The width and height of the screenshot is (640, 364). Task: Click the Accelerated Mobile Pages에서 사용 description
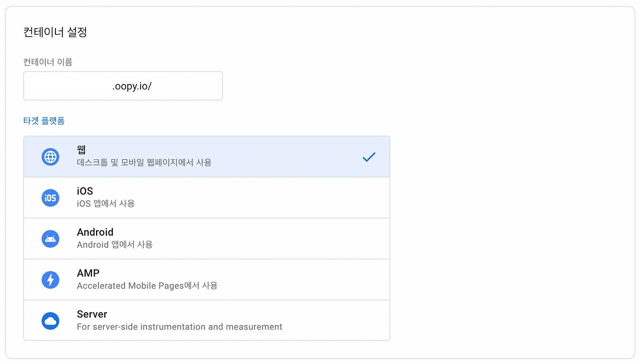(147, 286)
